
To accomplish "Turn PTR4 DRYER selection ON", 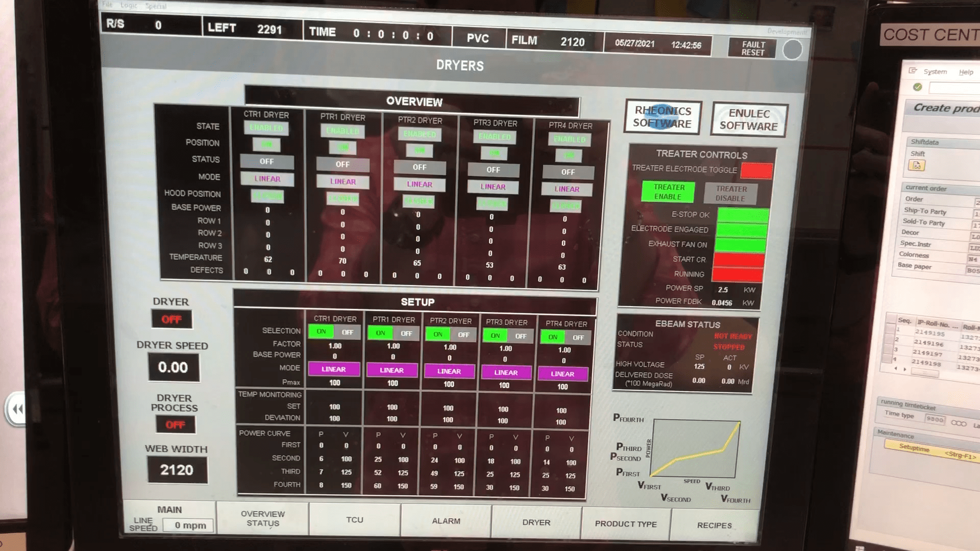I will (553, 337).
